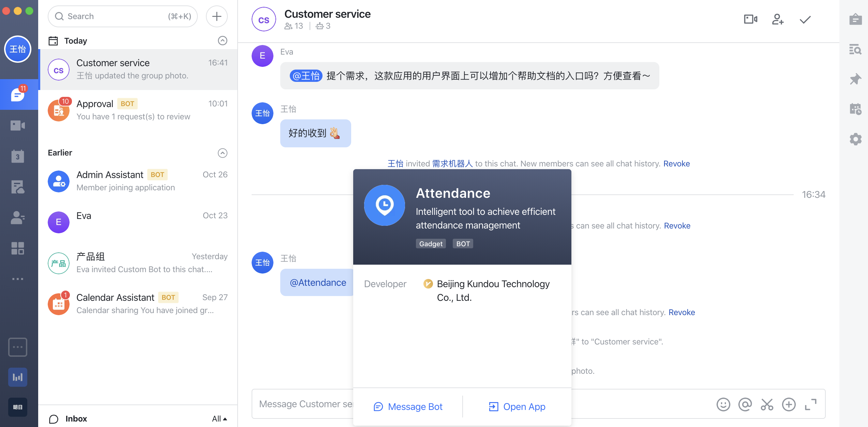Image resolution: width=868 pixels, height=427 pixels.
Task: Click the mention @ icon in the input bar
Action: pos(745,404)
